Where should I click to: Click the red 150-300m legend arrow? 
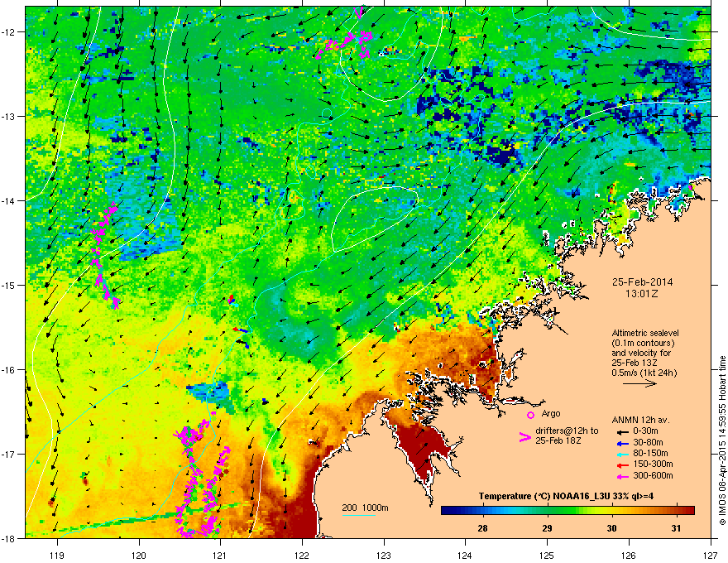(622, 465)
